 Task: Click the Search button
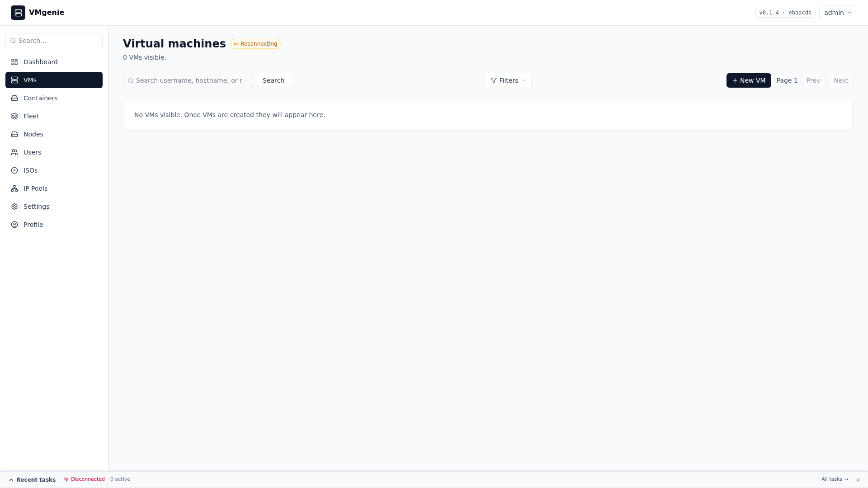tap(274, 80)
